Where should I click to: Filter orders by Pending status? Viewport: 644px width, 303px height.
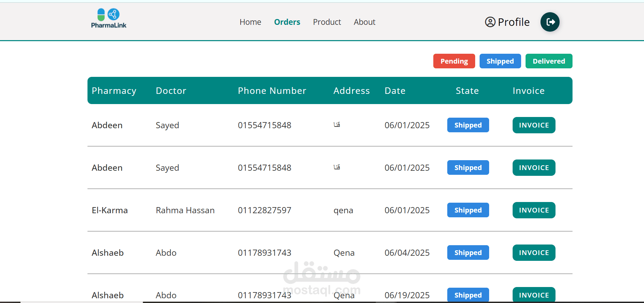(x=454, y=61)
